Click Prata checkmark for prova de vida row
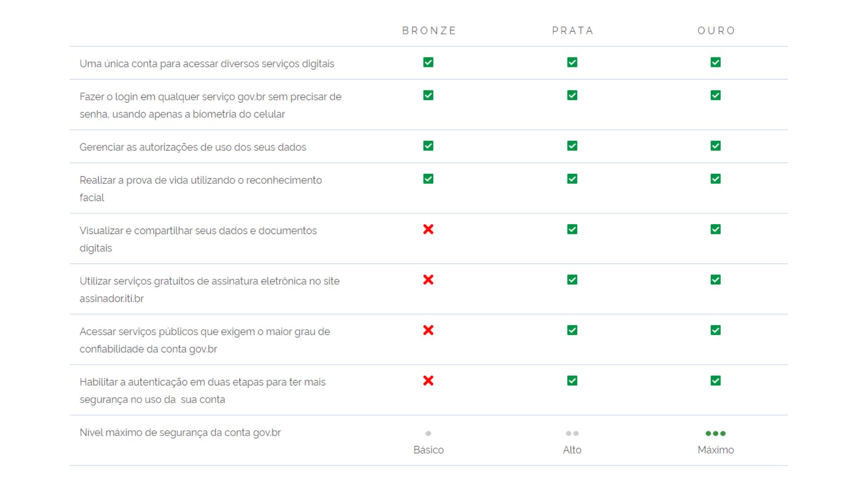Viewport: 868px width, 488px height. click(572, 179)
